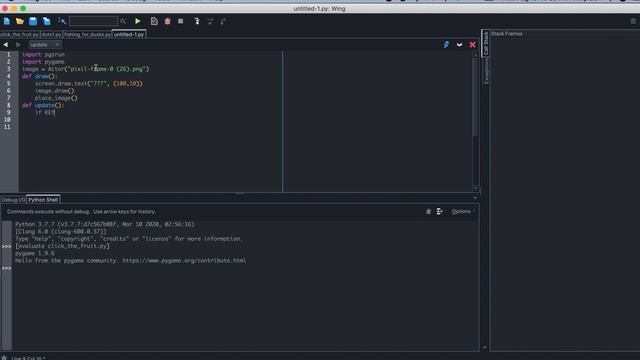This screenshot has height=360, width=640.
Task: Click the editor vertical scrollbar
Action: [475, 98]
